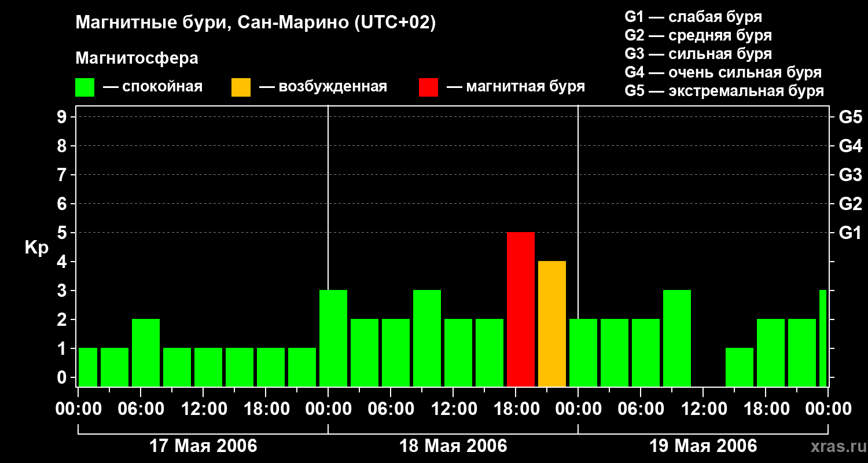The width and height of the screenshot is (868, 463).
Task: Click the green calm legend swatch
Action: point(84,87)
